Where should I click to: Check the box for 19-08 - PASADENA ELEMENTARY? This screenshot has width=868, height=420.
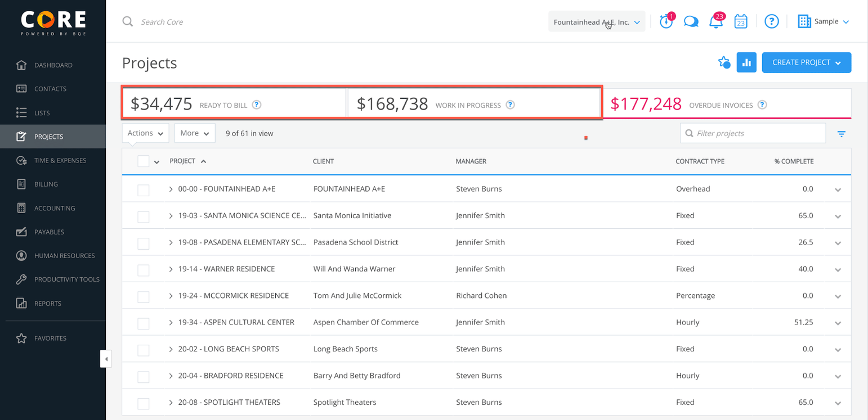pos(144,243)
